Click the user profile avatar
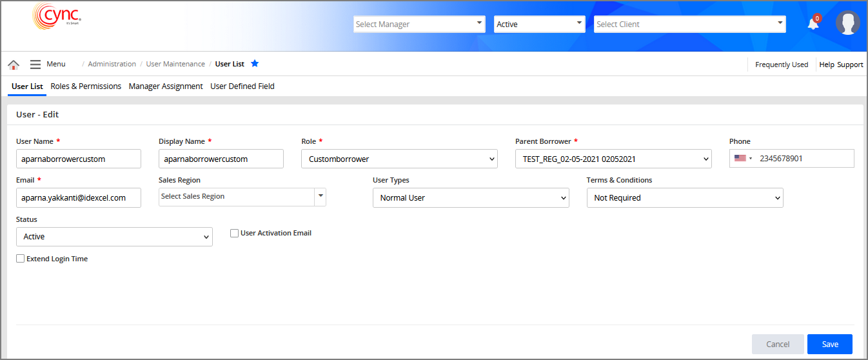Image resolution: width=868 pixels, height=360 pixels. tap(847, 23)
